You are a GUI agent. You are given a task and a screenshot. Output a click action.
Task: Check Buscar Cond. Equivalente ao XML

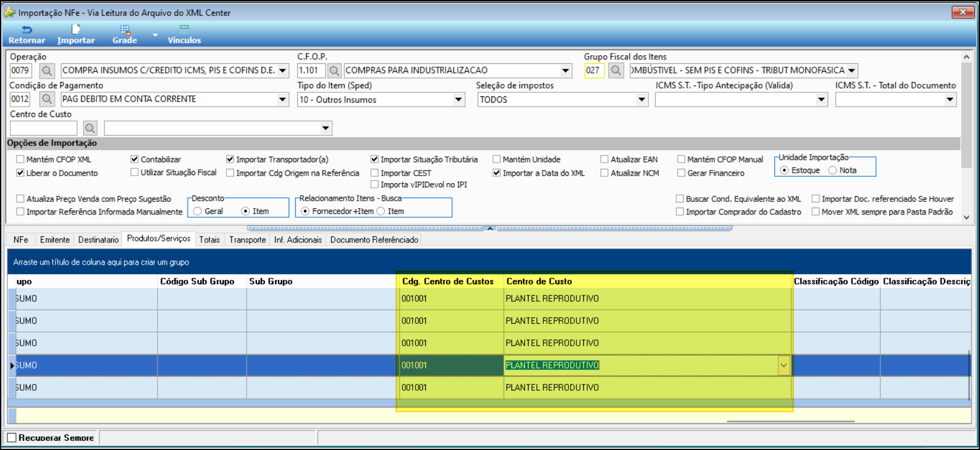click(680, 198)
